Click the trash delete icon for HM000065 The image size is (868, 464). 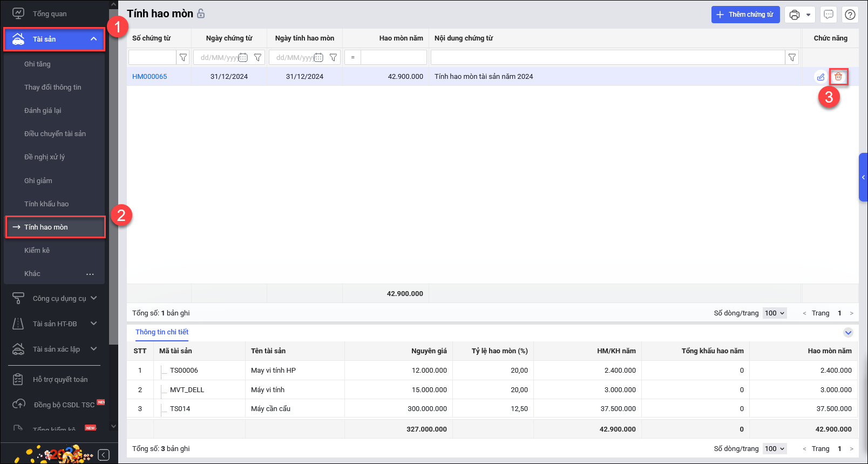pyautogui.click(x=838, y=77)
